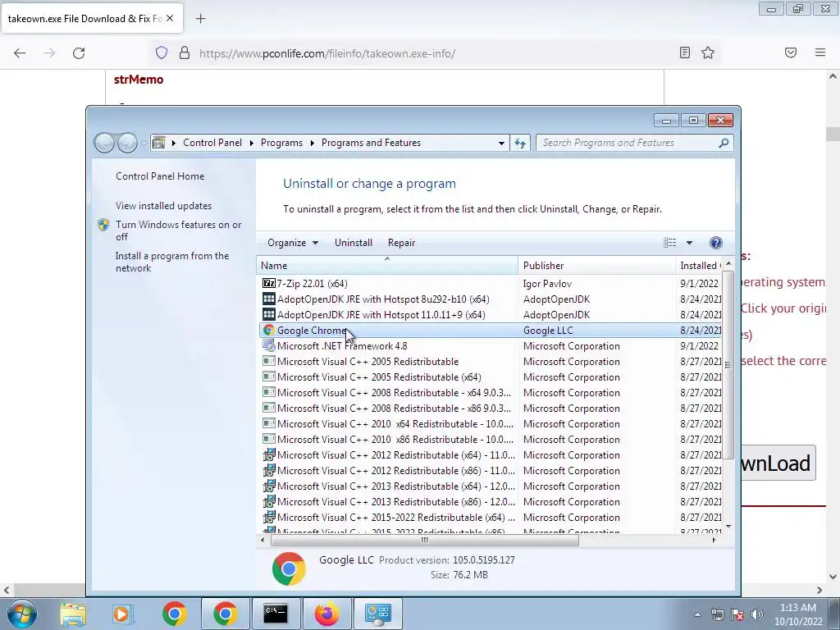Expand the Programs breadcrumb arrow
This screenshot has height=630, width=840.
click(312, 143)
